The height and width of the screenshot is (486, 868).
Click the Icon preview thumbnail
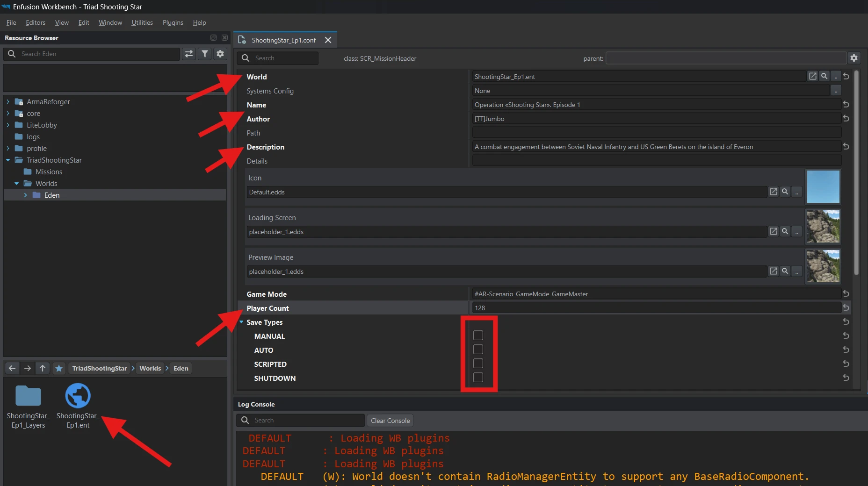pyautogui.click(x=823, y=186)
